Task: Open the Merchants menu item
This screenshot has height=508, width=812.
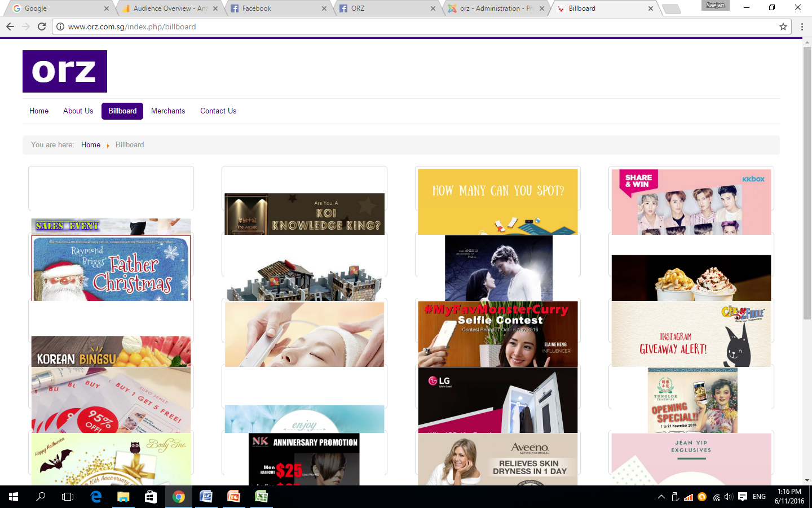Action: [168, 111]
